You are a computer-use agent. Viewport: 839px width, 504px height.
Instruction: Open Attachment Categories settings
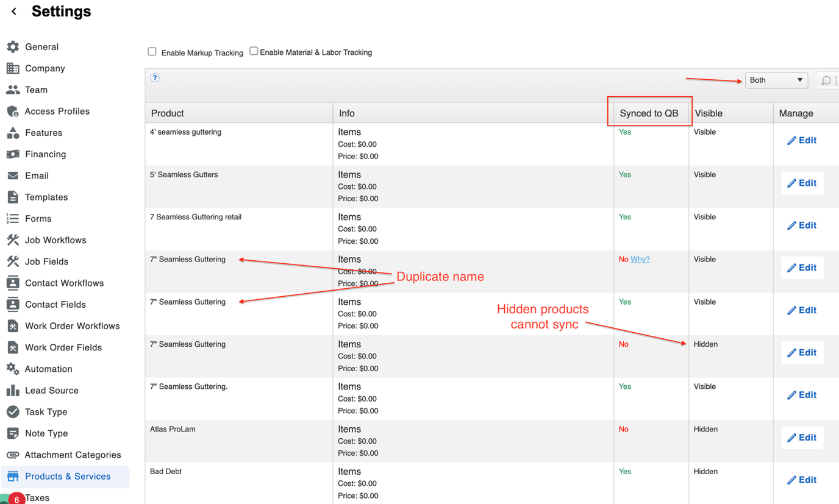coord(73,455)
